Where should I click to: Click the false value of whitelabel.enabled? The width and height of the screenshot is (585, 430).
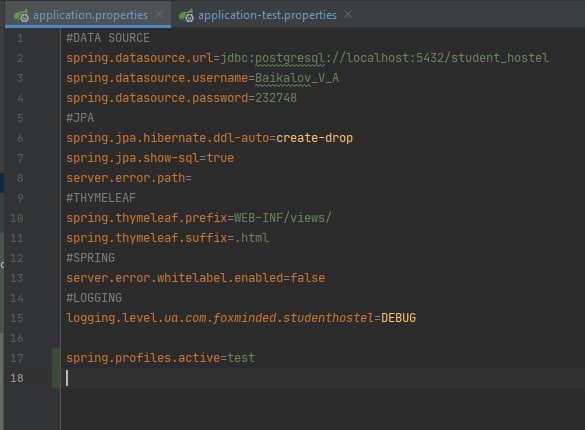tap(308, 278)
